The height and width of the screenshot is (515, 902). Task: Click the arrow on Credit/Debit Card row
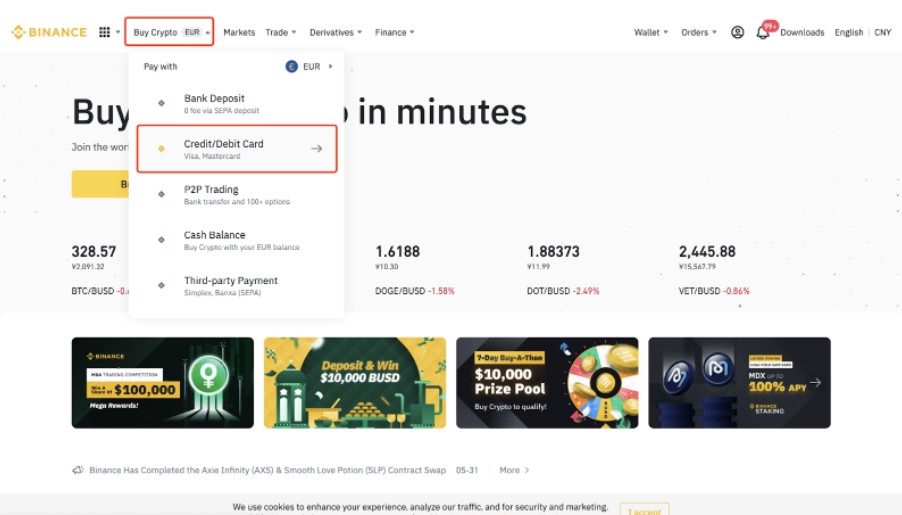click(x=316, y=148)
